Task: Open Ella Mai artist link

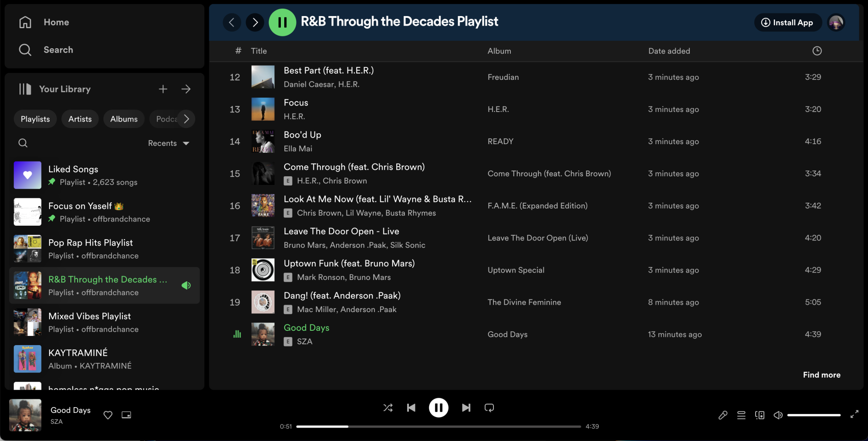Action: click(x=298, y=148)
